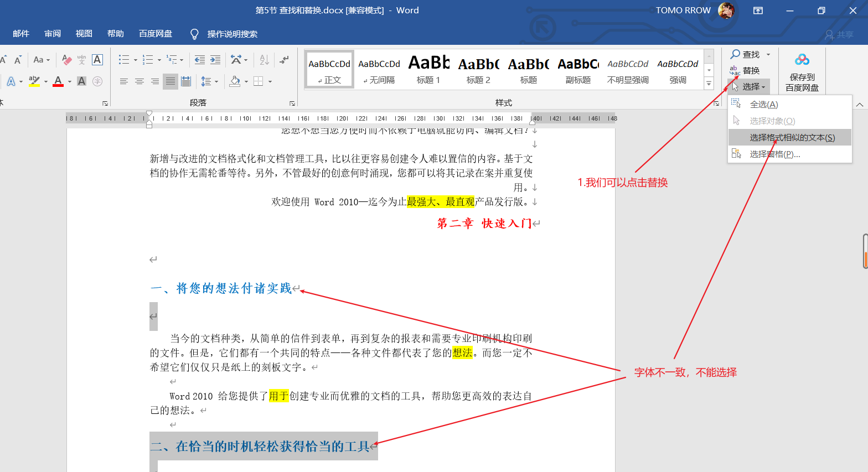Open the 邮件 ribbon tab
Viewport: 868px width, 472px height.
click(x=21, y=34)
